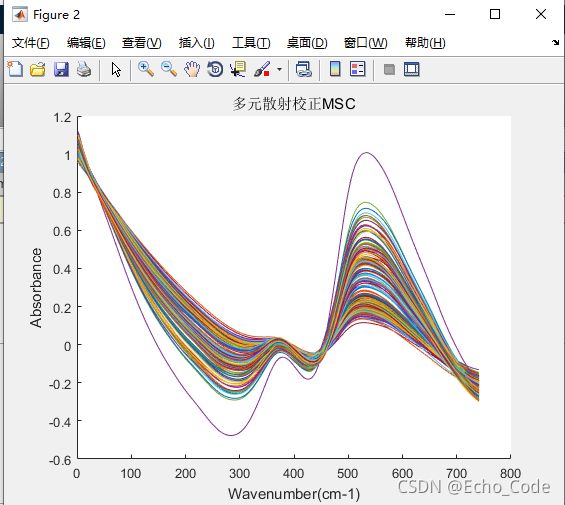The height and width of the screenshot is (505, 565).
Task: Show Plot Tools and dock figure
Action: pos(411,69)
